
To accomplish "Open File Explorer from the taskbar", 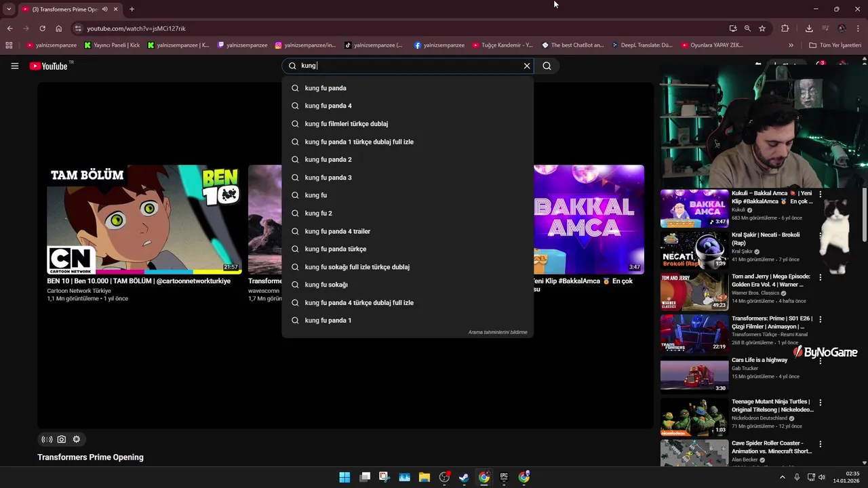I will tap(425, 477).
